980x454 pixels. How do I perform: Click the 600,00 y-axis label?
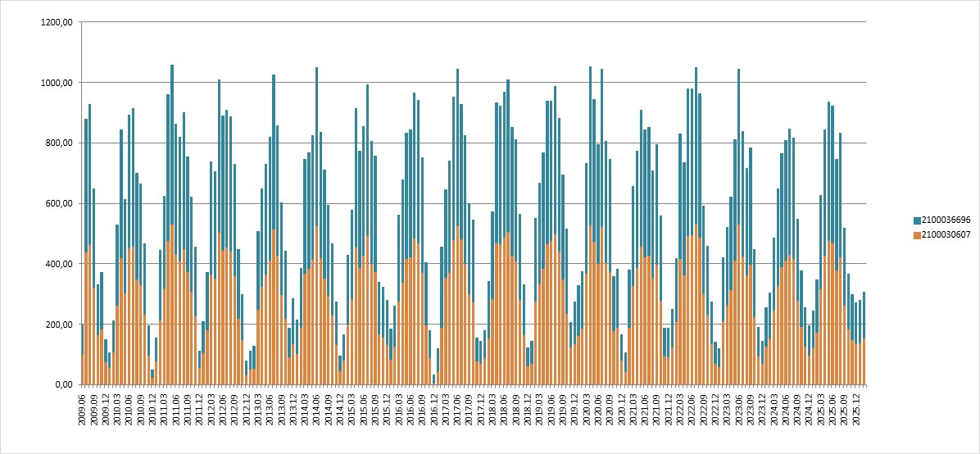click(59, 203)
